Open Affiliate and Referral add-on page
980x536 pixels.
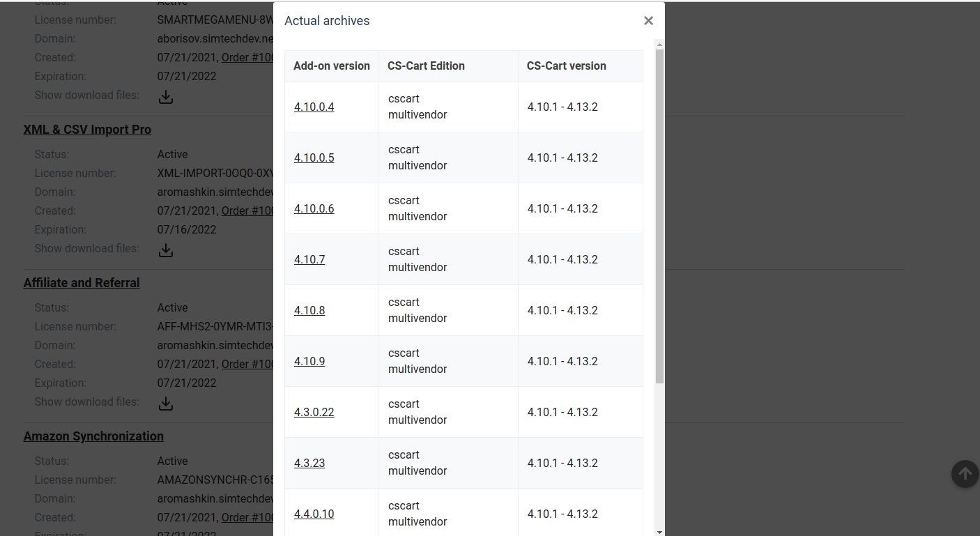(x=82, y=283)
